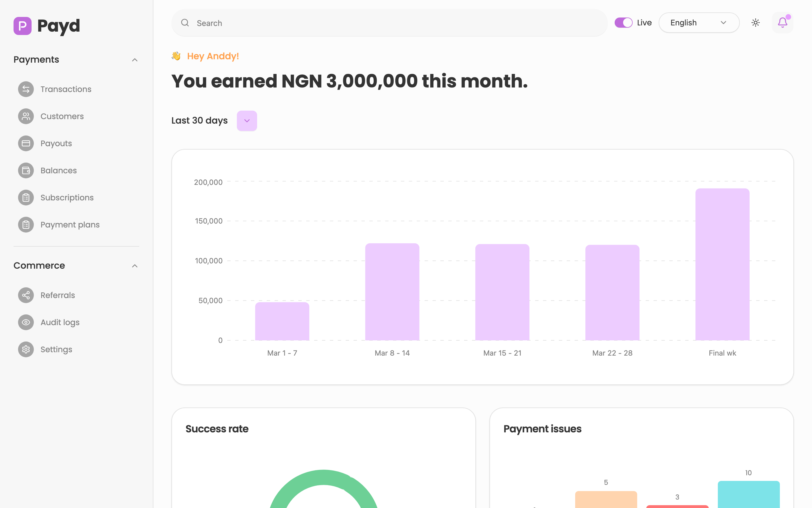Click the 'Live' label text
812x508 pixels.
click(644, 23)
